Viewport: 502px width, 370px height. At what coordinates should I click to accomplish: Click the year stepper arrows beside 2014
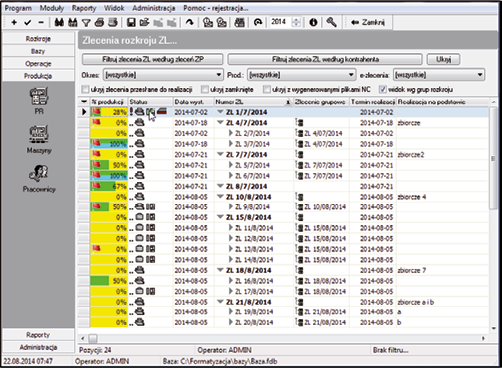pyautogui.click(x=296, y=22)
